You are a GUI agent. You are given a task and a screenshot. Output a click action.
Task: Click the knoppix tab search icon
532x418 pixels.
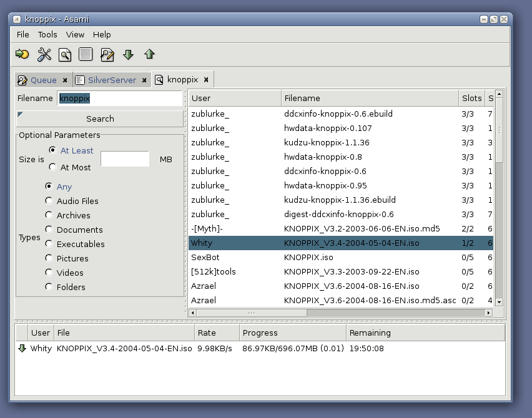click(159, 80)
